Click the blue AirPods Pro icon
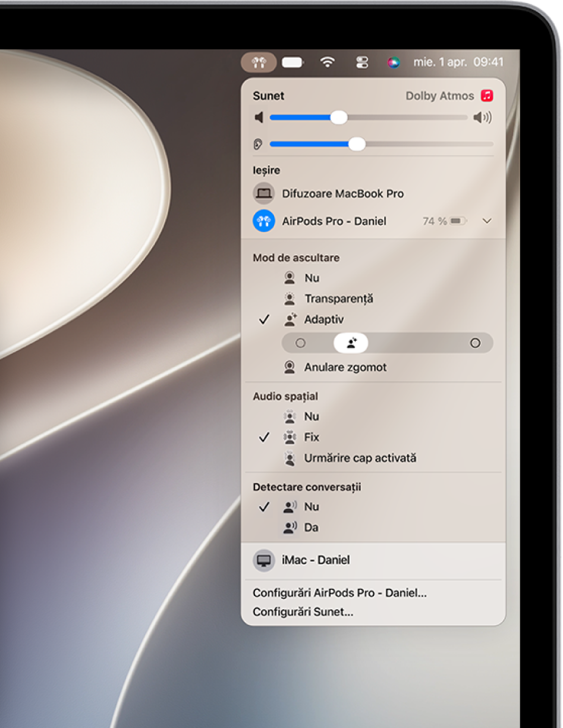Viewport: 563px width, 728px height. (x=264, y=221)
